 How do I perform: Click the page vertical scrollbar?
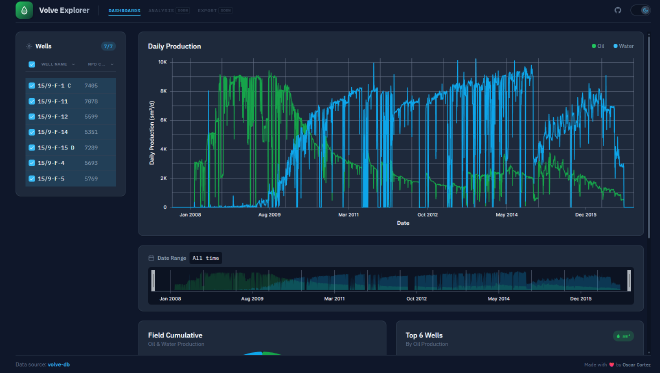pyautogui.click(x=649, y=137)
